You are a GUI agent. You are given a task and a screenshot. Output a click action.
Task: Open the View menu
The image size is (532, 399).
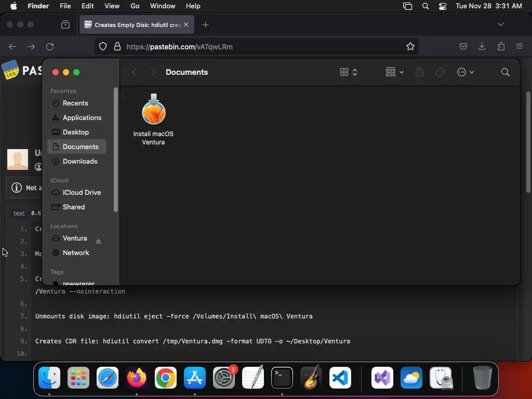coord(112,6)
